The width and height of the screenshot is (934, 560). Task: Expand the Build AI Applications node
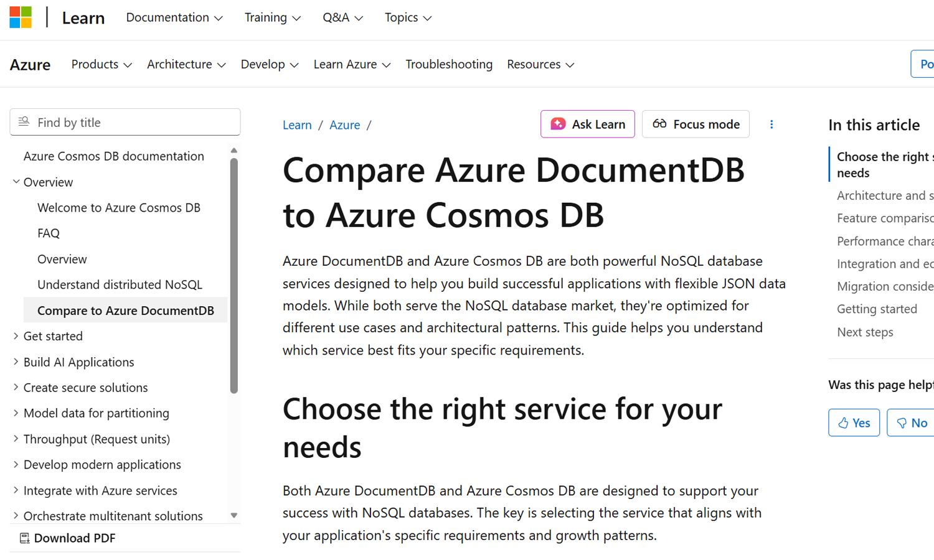click(16, 362)
